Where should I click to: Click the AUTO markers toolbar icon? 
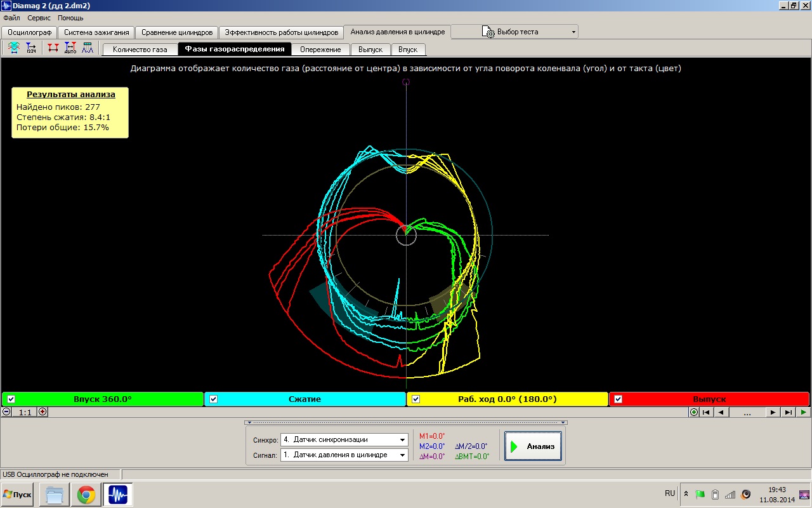(70, 48)
